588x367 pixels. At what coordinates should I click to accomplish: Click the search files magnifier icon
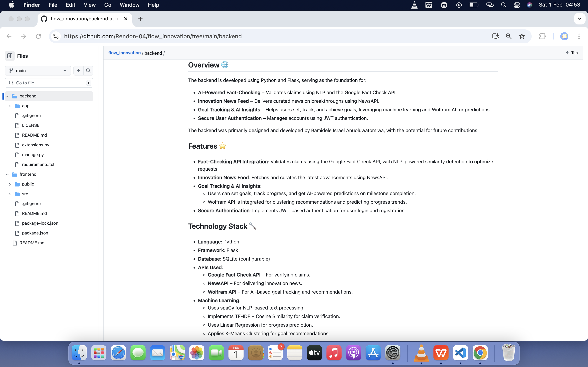88,71
